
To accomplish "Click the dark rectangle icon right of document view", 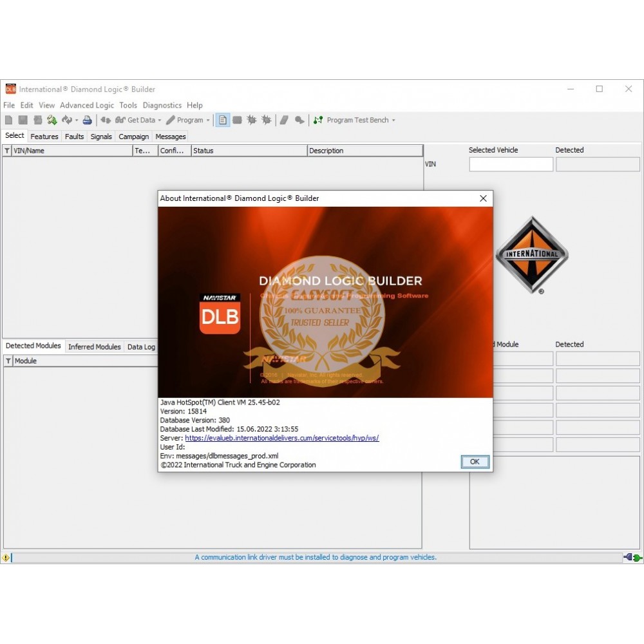I will [237, 120].
